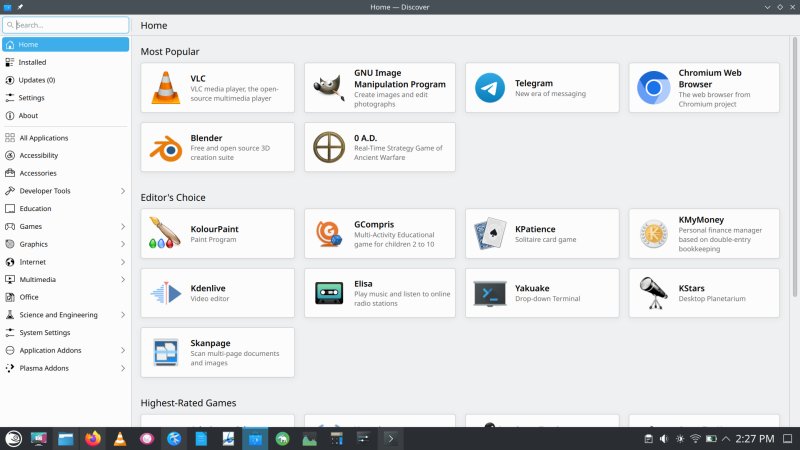This screenshot has width=800, height=450.
Task: Open the Yakuake app title
Action: tap(532, 288)
